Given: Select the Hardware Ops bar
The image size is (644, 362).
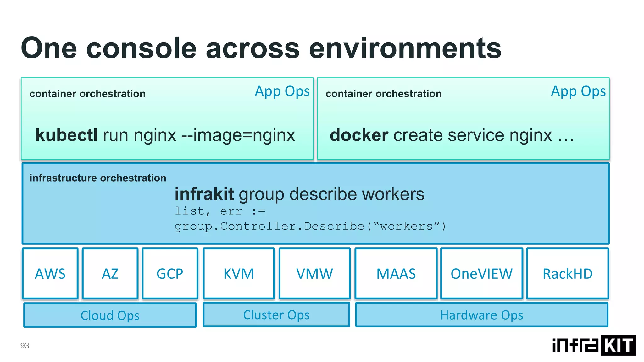Looking at the screenshot, I should (x=481, y=315).
